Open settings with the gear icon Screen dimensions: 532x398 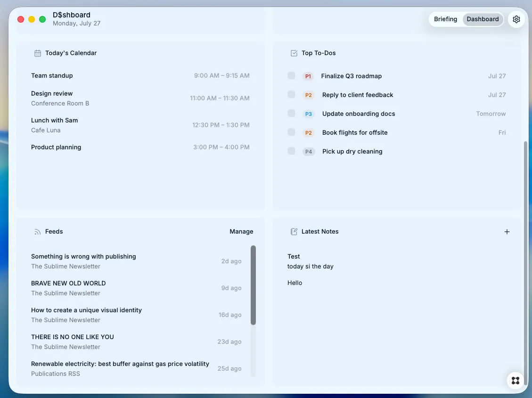pyautogui.click(x=516, y=19)
